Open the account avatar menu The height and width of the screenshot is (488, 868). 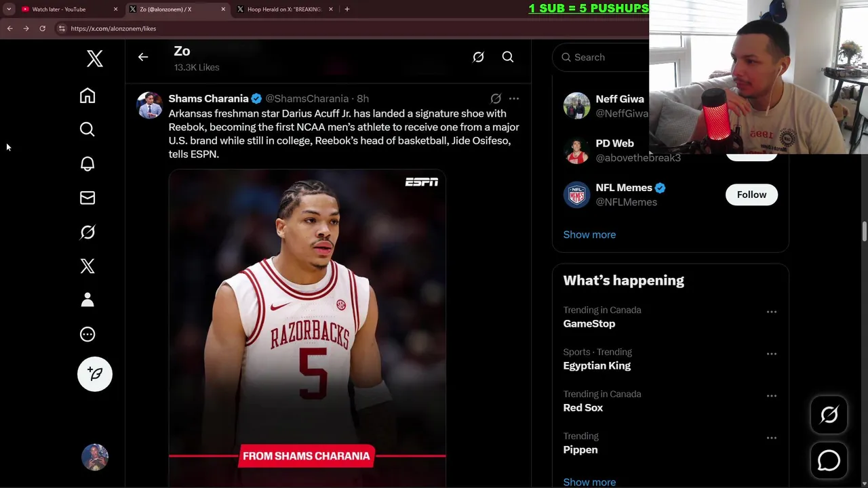[x=95, y=457]
